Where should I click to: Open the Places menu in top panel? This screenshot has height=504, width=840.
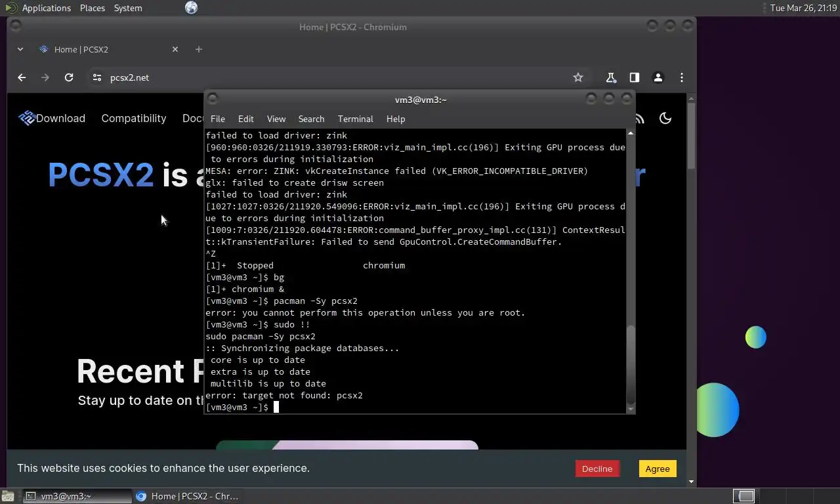pos(93,8)
